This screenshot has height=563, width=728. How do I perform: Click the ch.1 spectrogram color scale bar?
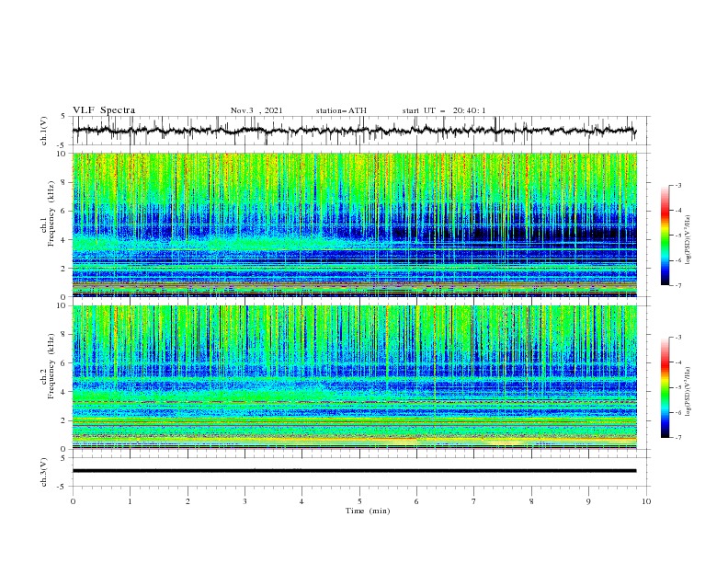point(665,236)
